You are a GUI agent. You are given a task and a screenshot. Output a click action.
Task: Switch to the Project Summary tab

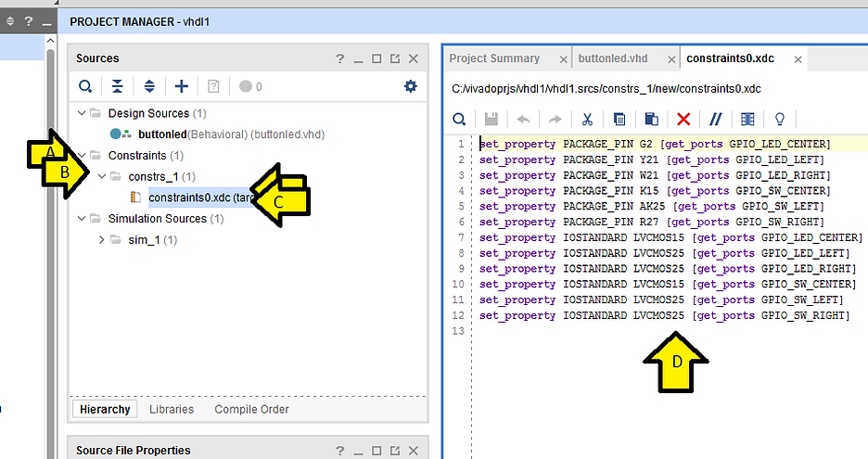click(494, 58)
